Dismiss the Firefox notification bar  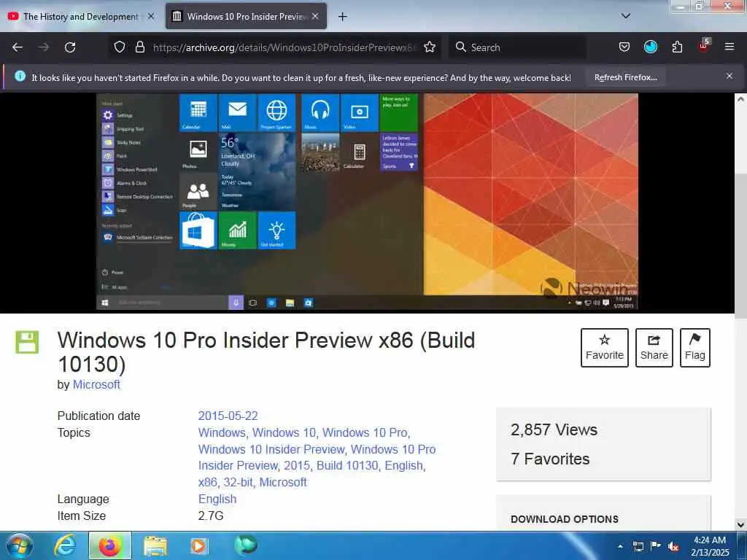click(x=729, y=76)
